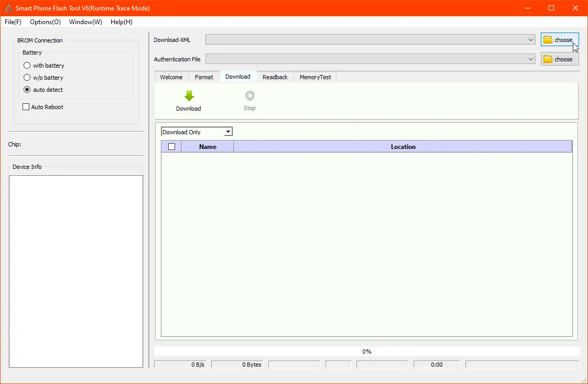Open the Help(H) menu
588x384 pixels.
pyautogui.click(x=122, y=22)
